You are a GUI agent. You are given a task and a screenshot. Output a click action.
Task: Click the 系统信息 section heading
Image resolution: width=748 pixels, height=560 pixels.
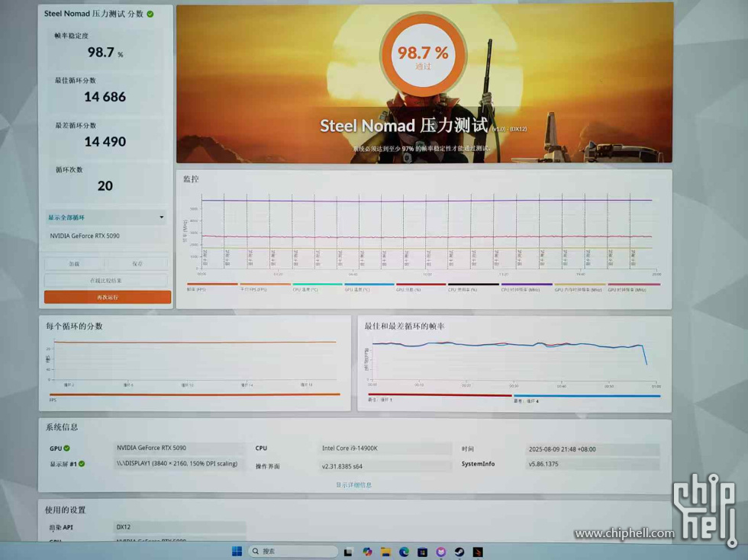click(x=62, y=427)
